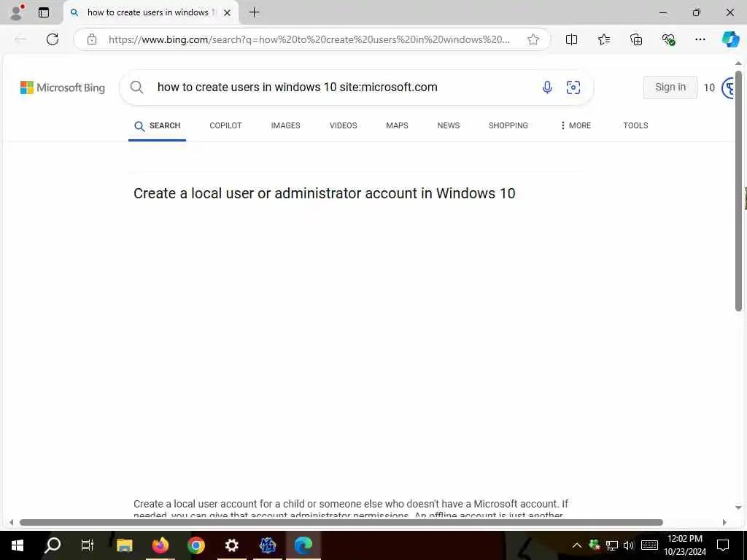Open the network status icon
The width and height of the screenshot is (747, 560).
(612, 545)
